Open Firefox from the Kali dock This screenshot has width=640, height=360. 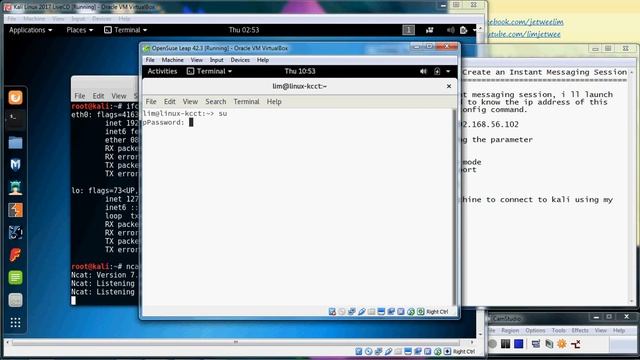coord(16,98)
